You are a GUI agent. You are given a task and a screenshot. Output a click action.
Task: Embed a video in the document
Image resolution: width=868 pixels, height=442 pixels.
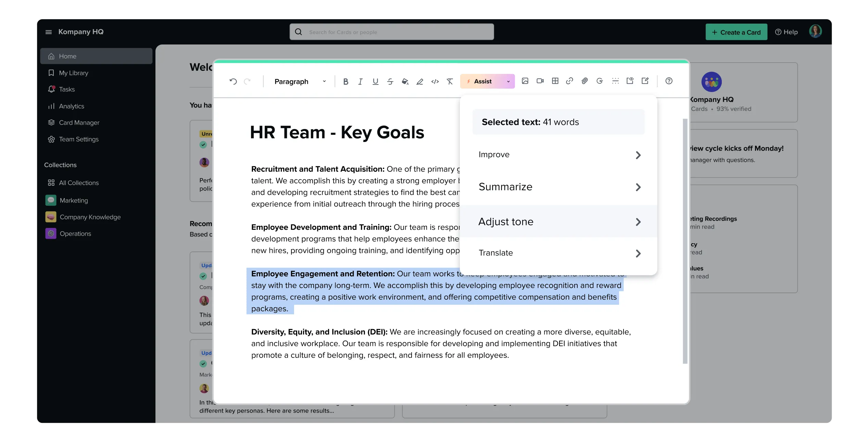point(540,81)
